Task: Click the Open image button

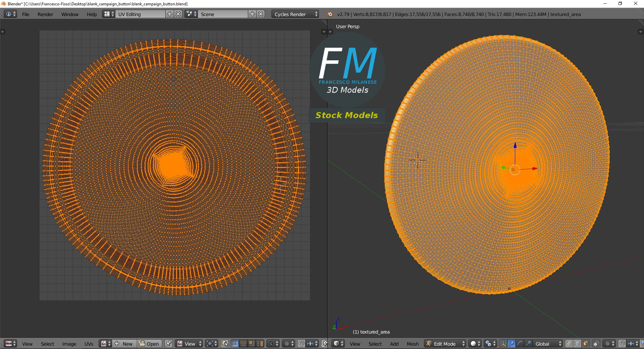Action: [x=150, y=344]
